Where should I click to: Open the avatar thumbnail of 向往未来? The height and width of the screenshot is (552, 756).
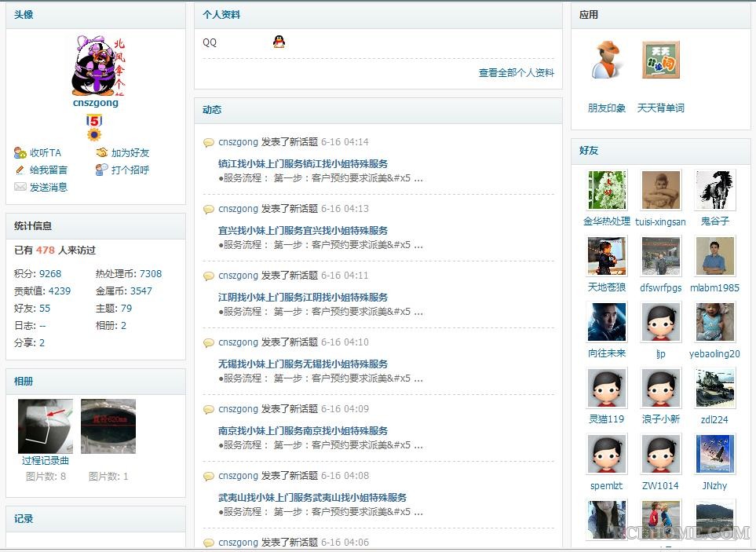(607, 322)
